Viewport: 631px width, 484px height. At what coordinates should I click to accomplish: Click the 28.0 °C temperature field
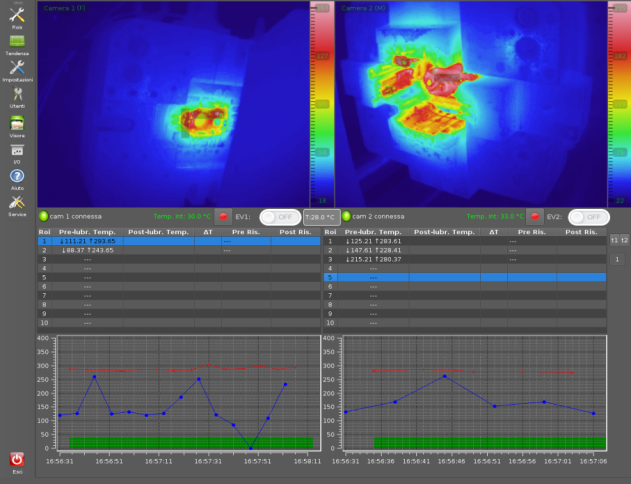point(321,216)
